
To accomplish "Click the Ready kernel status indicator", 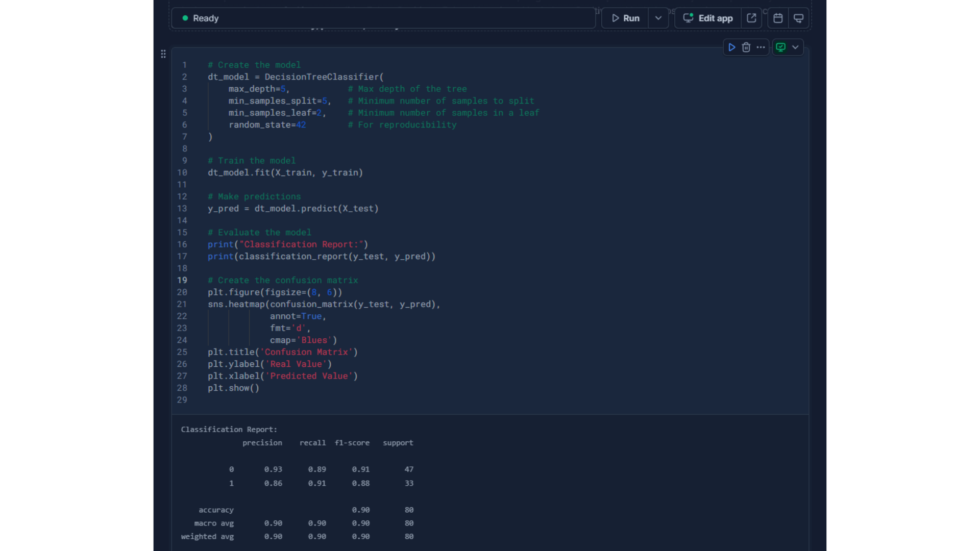I will (x=206, y=18).
